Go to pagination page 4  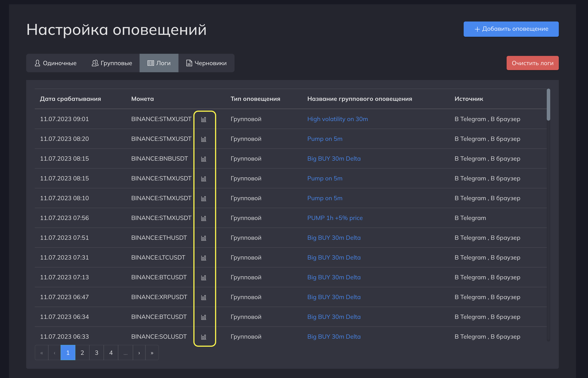point(111,353)
